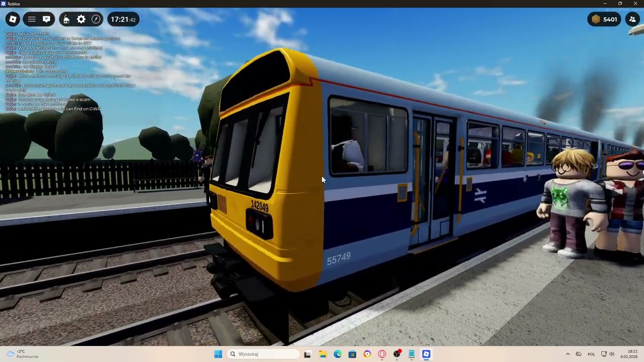The width and height of the screenshot is (644, 362).
Task: Click the 142049 number on train front
Action: 260,206
